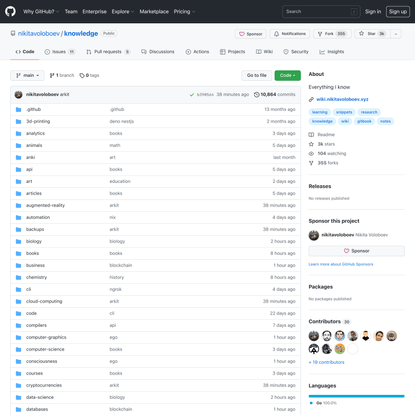The image size is (415, 415).
Task: Click Learn more about GitHub Sponsors
Action: pos(341,264)
